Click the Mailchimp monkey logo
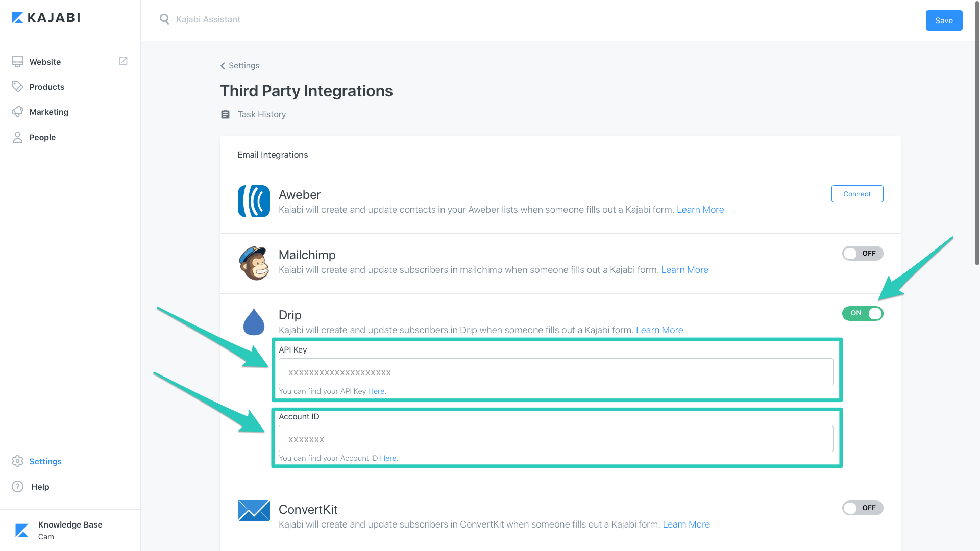The width and height of the screenshot is (980, 551). tap(254, 263)
